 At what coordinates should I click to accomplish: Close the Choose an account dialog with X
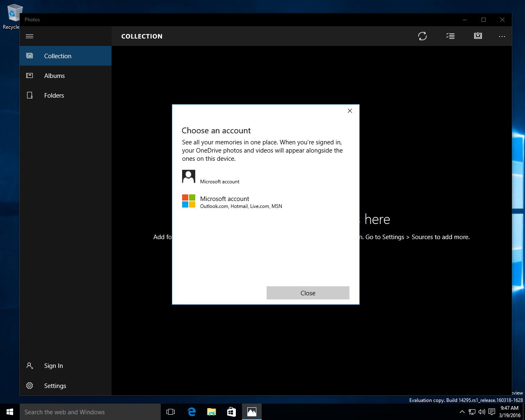click(x=350, y=111)
